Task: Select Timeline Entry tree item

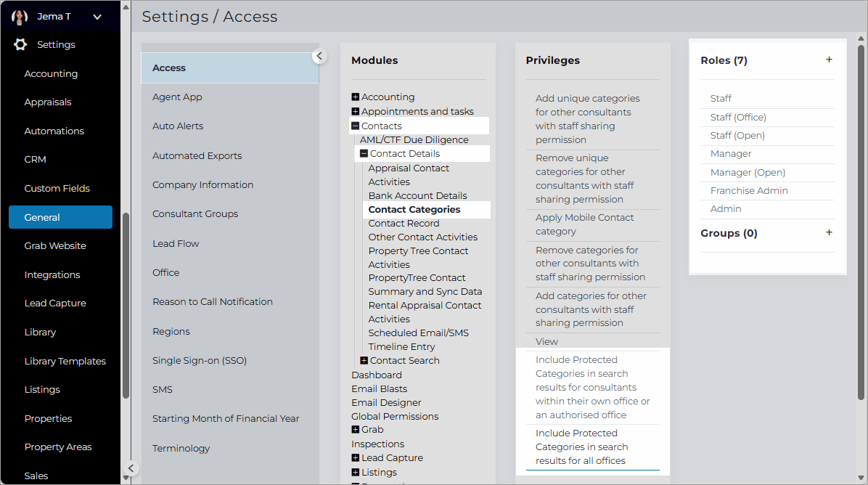Action: (401, 346)
